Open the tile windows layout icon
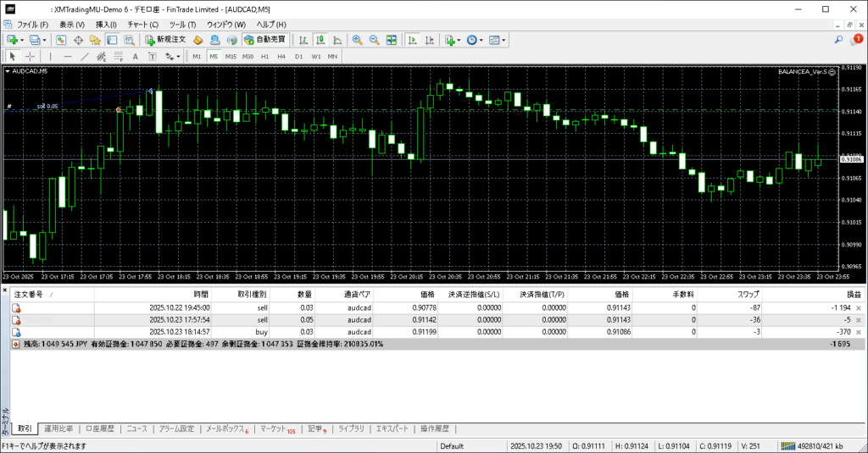 point(392,40)
